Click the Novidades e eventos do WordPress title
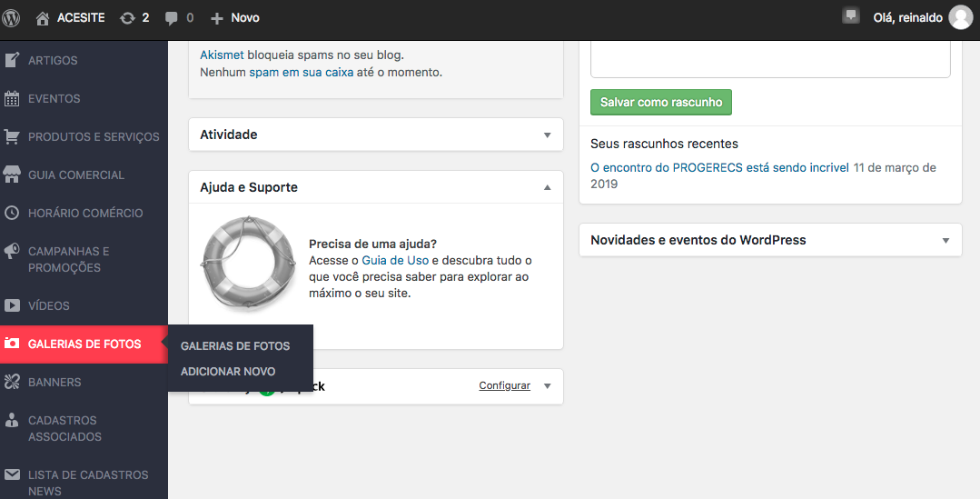This screenshot has height=499, width=980. coord(698,240)
